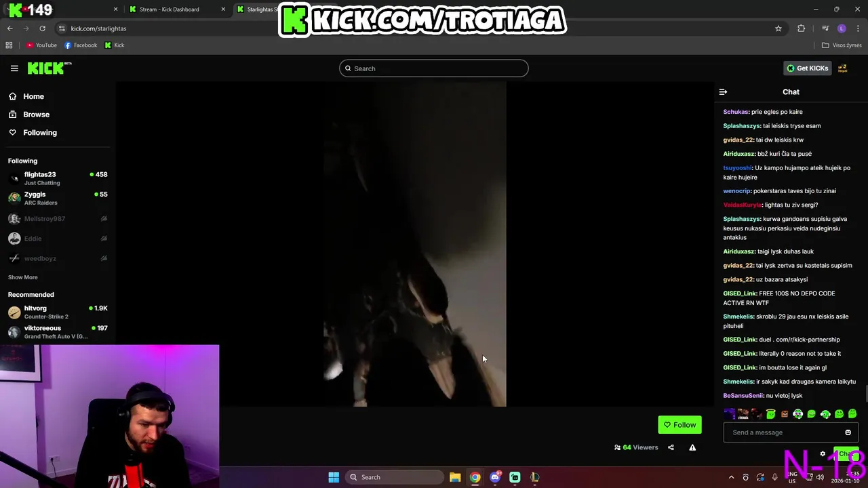Click the address bar kick.com/starlightas
868x488 pixels.
(98, 28)
